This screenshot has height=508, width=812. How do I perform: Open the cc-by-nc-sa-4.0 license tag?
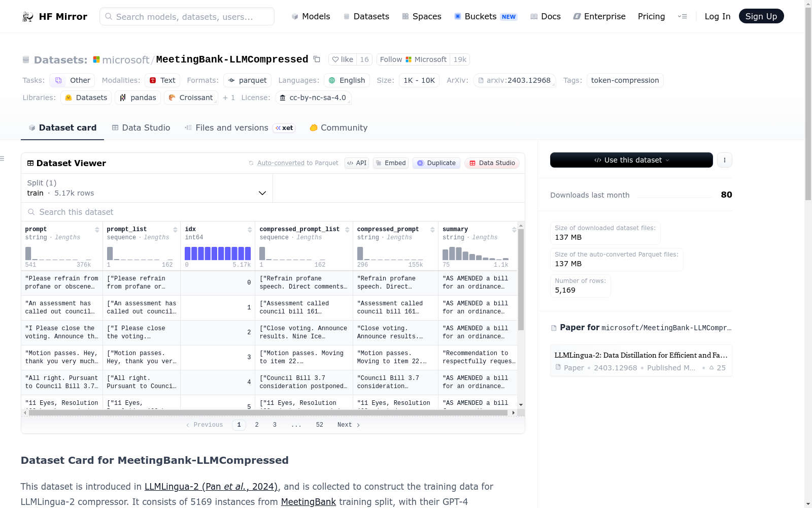tap(313, 98)
